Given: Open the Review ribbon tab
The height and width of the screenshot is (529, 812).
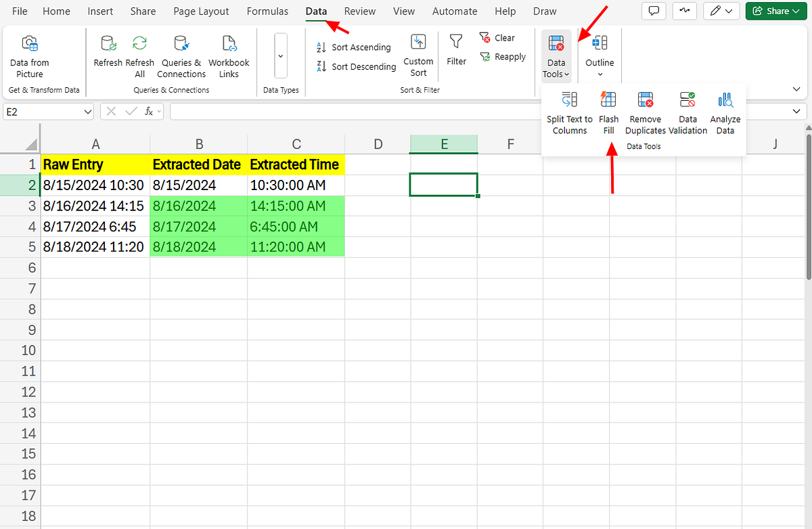Looking at the screenshot, I should point(359,11).
